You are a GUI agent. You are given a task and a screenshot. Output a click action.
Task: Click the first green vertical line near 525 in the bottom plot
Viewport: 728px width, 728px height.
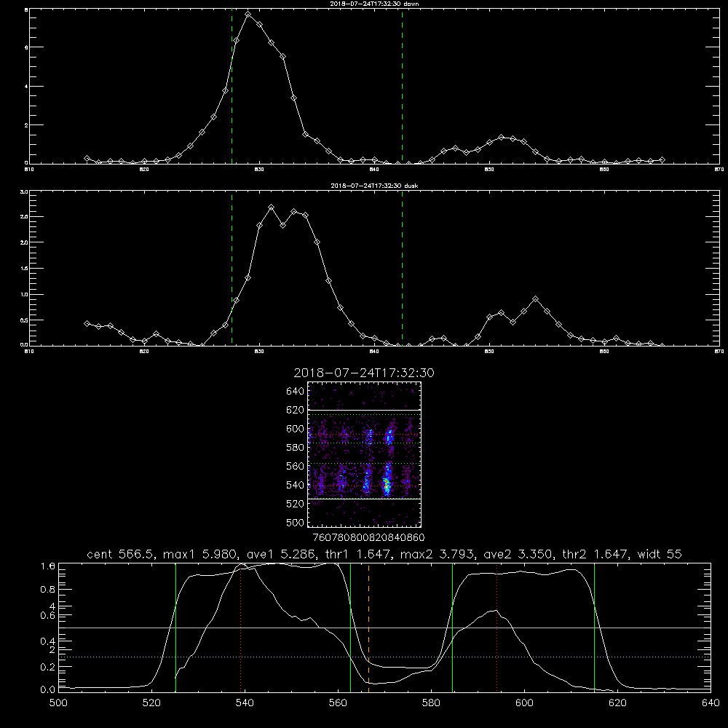click(175, 627)
